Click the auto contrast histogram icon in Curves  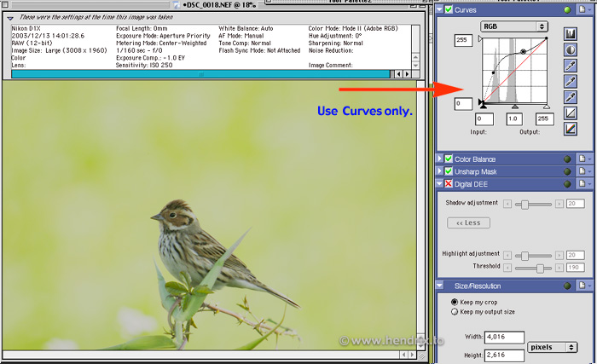[570, 34]
